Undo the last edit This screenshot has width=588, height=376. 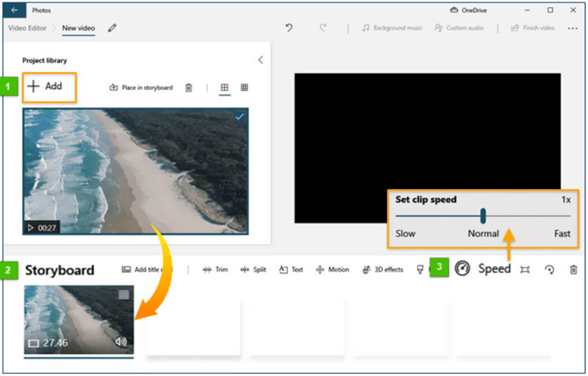[x=289, y=28]
